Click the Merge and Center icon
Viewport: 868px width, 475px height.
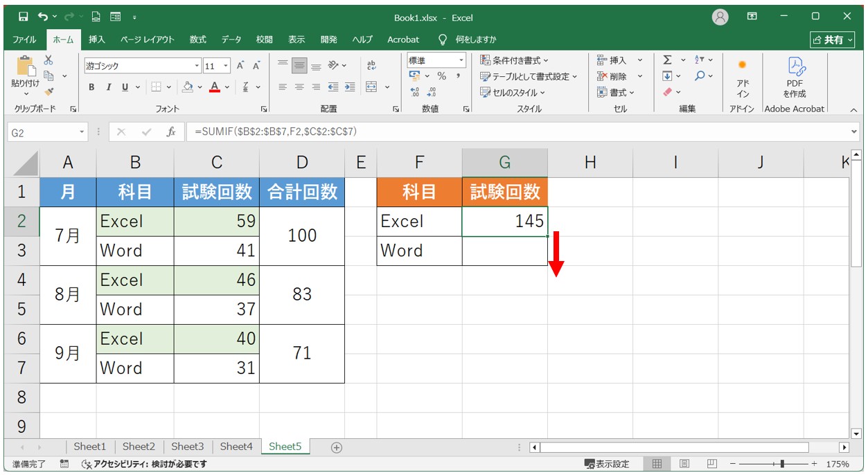pyautogui.click(x=371, y=87)
